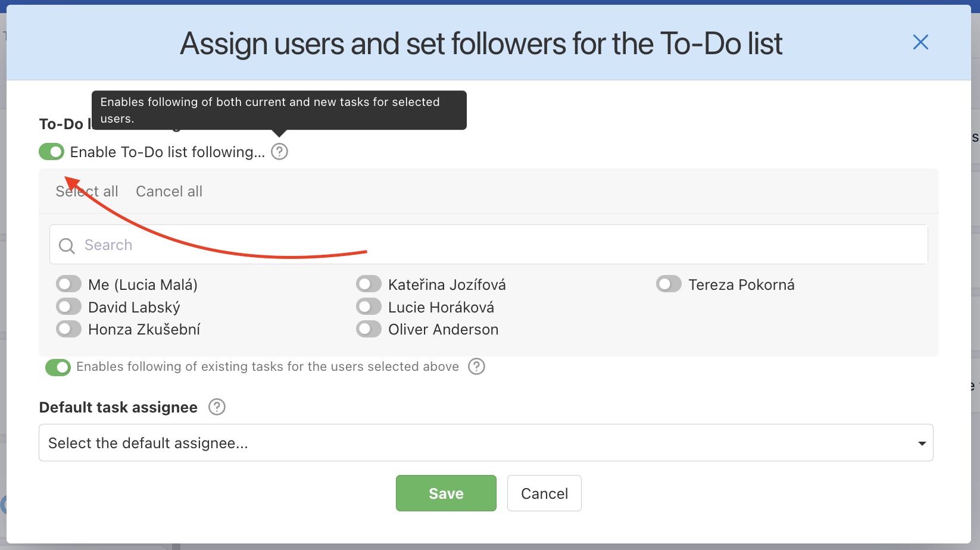Viewport: 980px width, 550px height.
Task: Click the help icon next to Enable To-Do list following
Action: tap(279, 151)
